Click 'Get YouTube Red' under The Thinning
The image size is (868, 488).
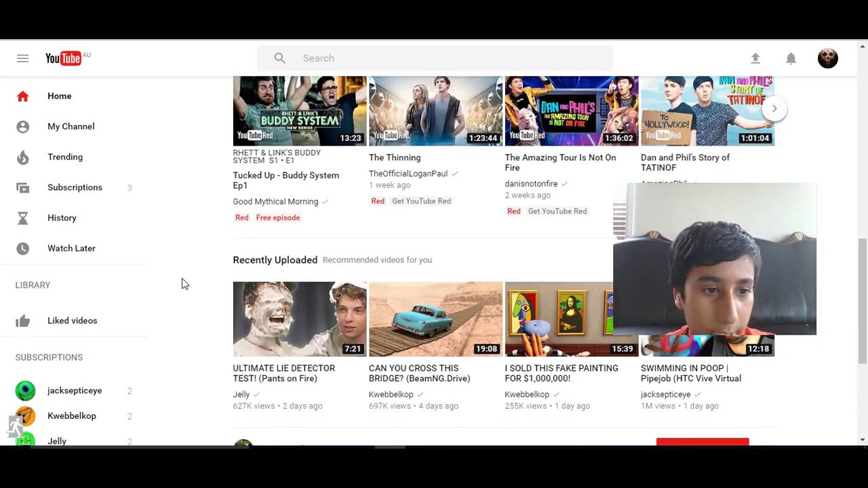pyautogui.click(x=421, y=201)
